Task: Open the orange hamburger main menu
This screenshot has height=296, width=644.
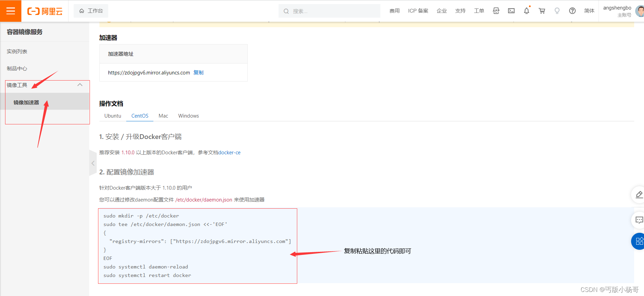Action: (x=11, y=11)
